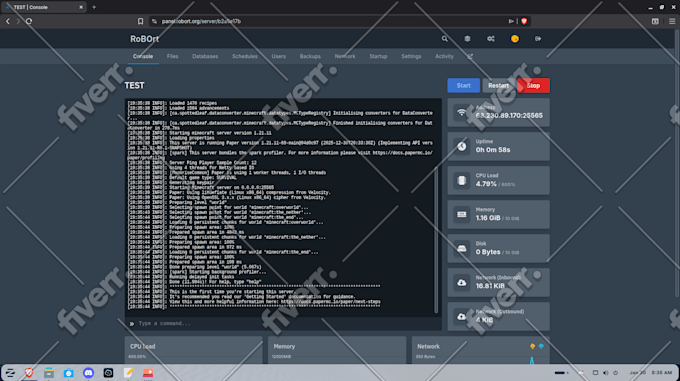
Task: Sign out using the logout icon
Action: (x=538, y=39)
